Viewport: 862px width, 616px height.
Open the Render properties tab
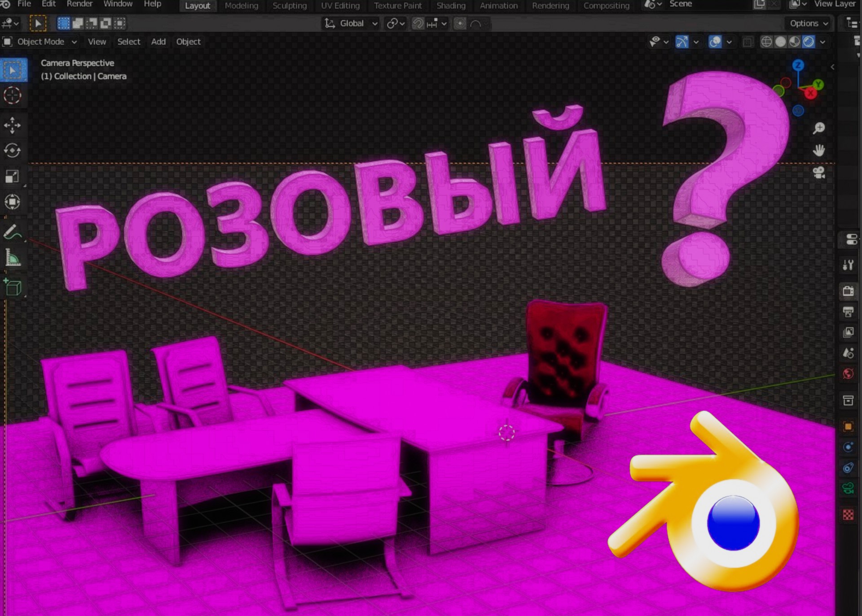coord(848,291)
